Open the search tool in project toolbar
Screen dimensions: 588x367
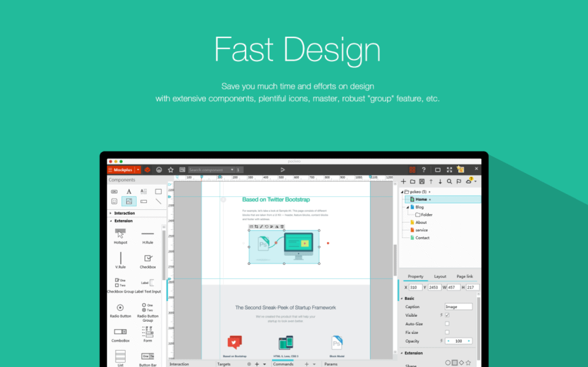(449, 181)
